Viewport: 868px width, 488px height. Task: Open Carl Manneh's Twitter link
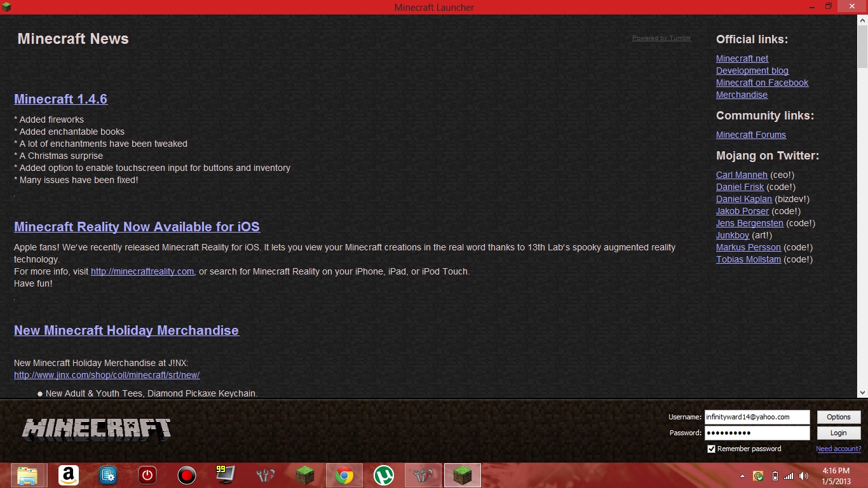742,175
